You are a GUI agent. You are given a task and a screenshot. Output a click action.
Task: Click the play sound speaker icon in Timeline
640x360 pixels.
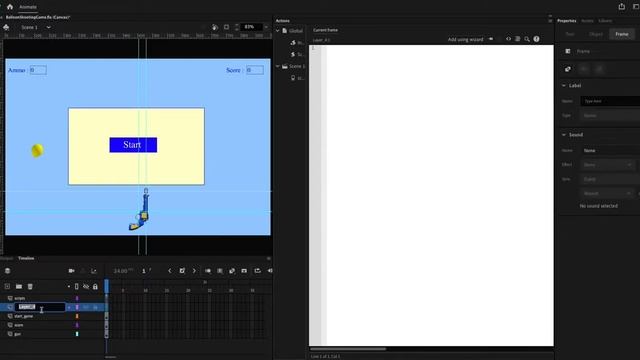pyautogui.click(x=270, y=271)
